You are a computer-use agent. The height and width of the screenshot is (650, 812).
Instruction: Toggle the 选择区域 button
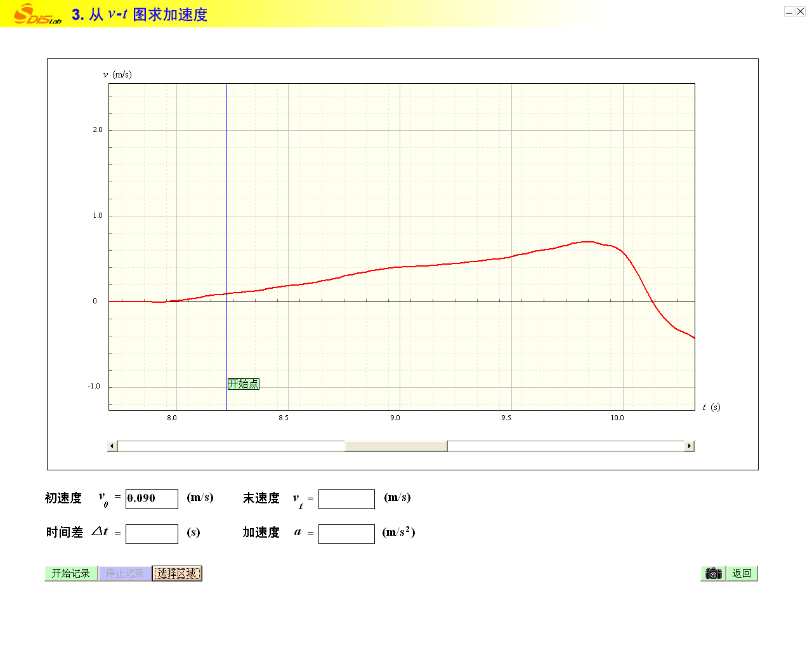tap(177, 573)
